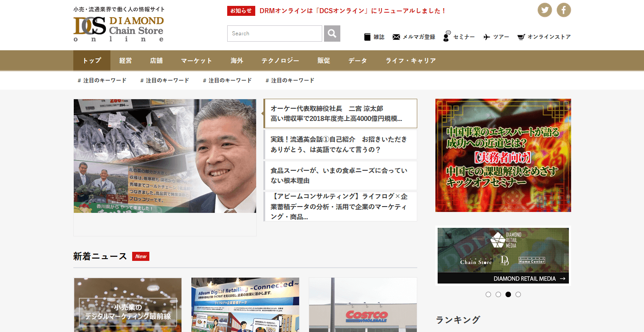This screenshot has height=332, width=644.
Task: Open the 販促 navigation tab
Action: (324, 61)
